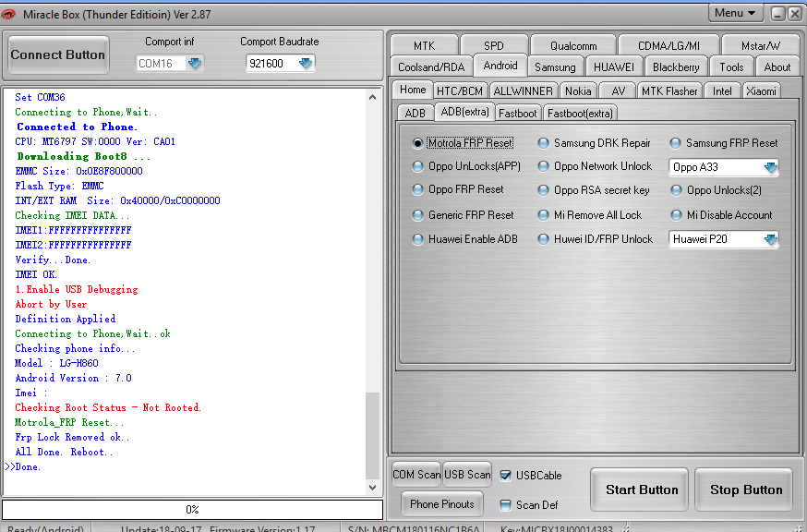
Task: Click 'Abort by User' log line
Action: point(51,304)
